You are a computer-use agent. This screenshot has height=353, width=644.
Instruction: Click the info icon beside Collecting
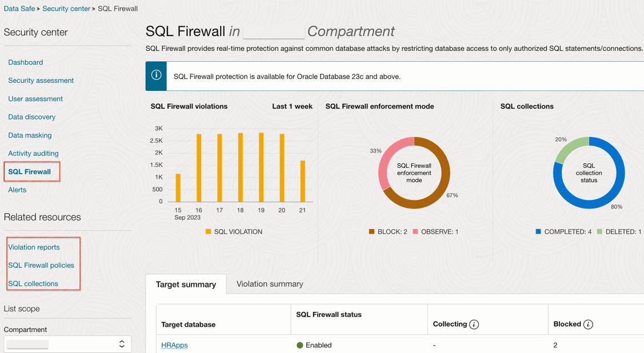[x=474, y=324]
